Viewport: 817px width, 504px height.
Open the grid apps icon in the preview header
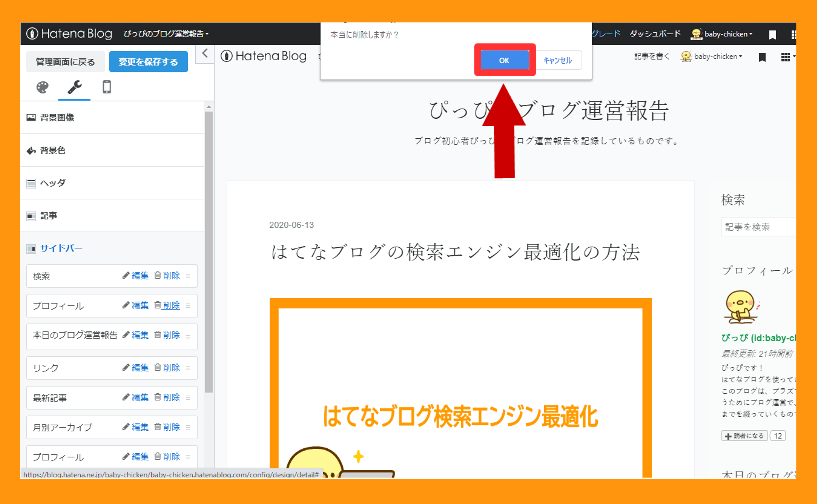[785, 57]
